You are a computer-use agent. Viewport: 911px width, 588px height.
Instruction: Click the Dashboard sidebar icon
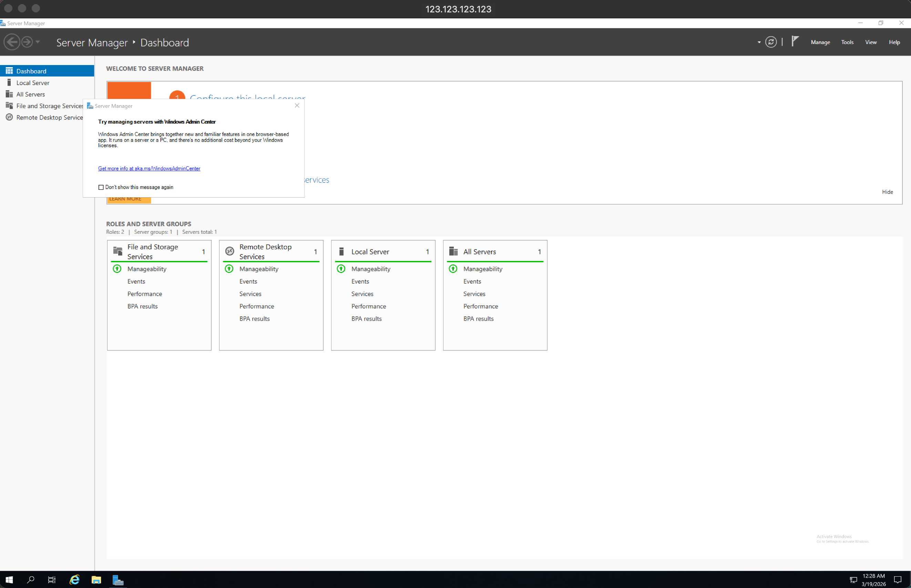click(x=9, y=71)
